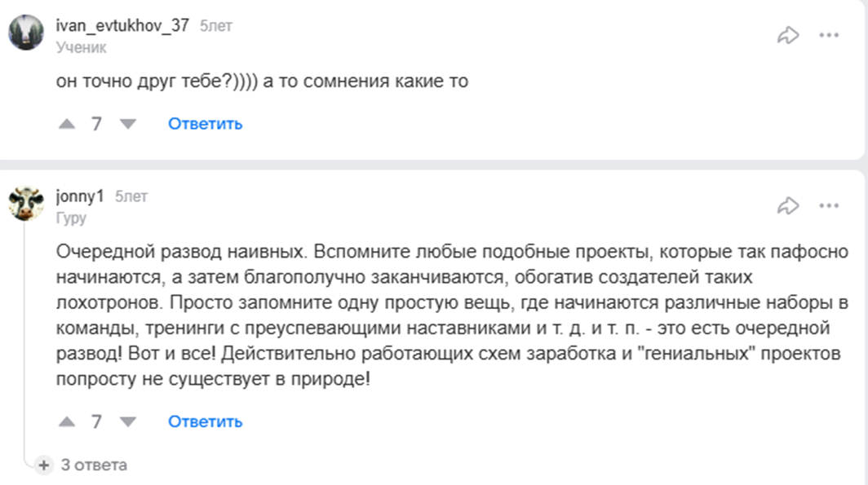Viewport: 868px width, 485px height.
Task: Click Ответить under jonny1's comment
Action: [x=205, y=421]
